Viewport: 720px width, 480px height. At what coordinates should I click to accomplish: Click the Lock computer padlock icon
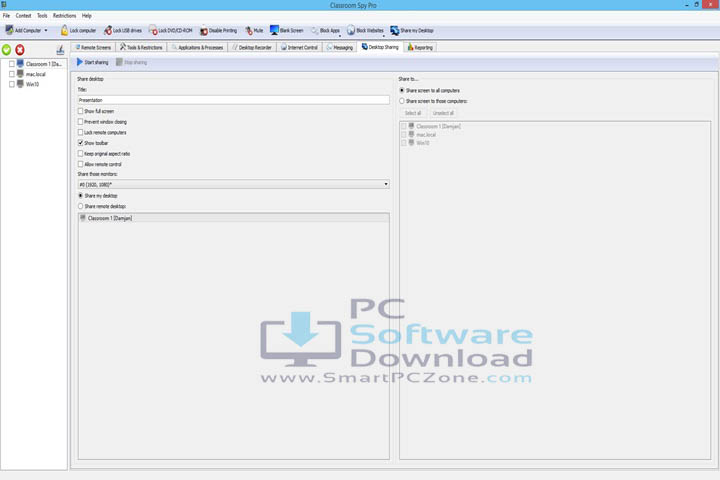point(64,30)
